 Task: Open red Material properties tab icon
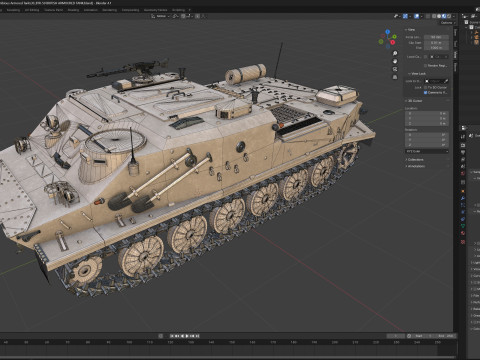(x=463, y=232)
